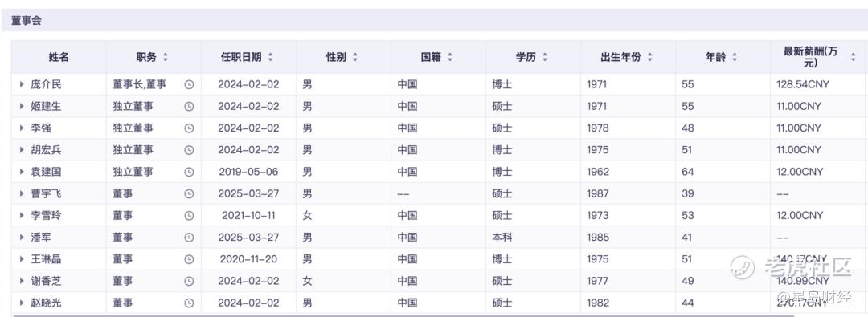Expand the 胡宏兵 row triangle
Screen dimensions: 868x317
point(22,150)
